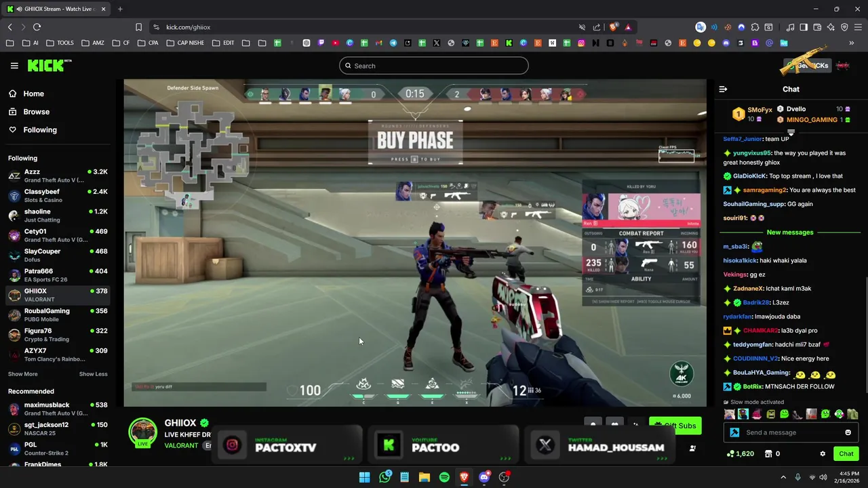The width and height of the screenshot is (868, 488).
Task: Click the PACTOXTV Instagram banner
Action: coord(285,445)
